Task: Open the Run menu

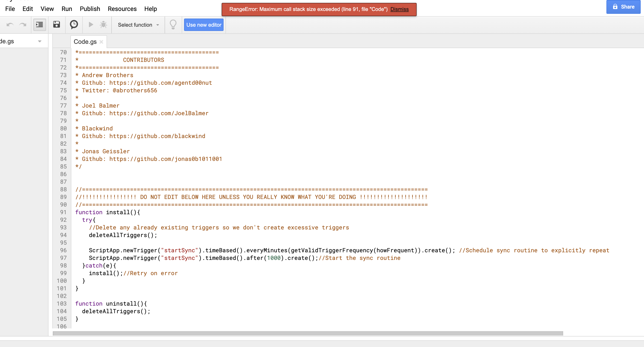Action: click(x=67, y=9)
